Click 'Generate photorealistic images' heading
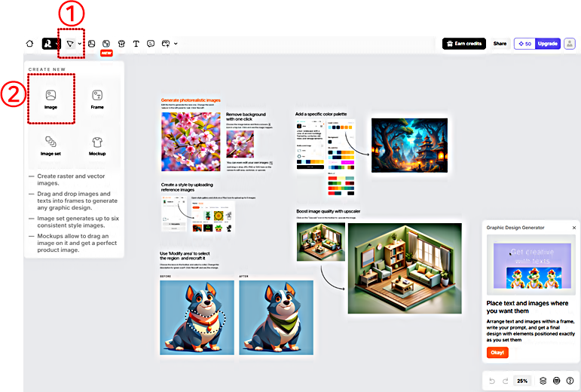 [x=191, y=100]
